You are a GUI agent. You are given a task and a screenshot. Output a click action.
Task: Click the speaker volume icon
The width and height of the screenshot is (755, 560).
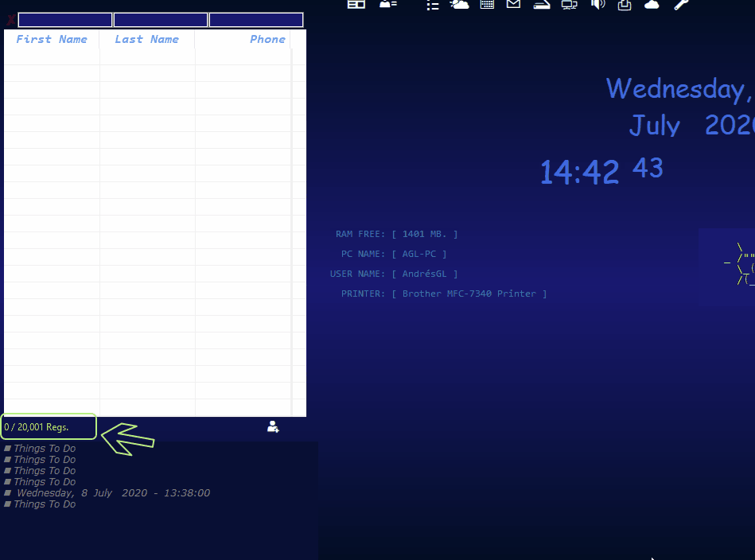(597, 4)
